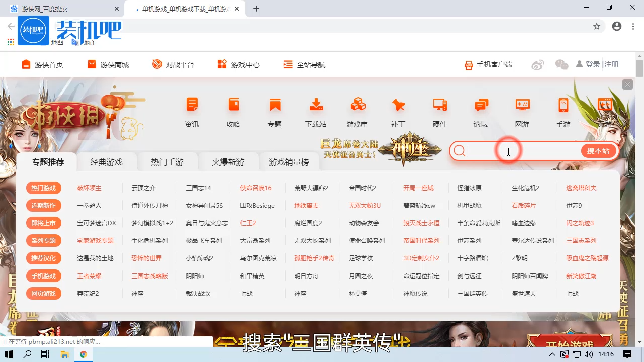Open the 全站导航 menu
The image size is (644, 362).
click(x=304, y=64)
